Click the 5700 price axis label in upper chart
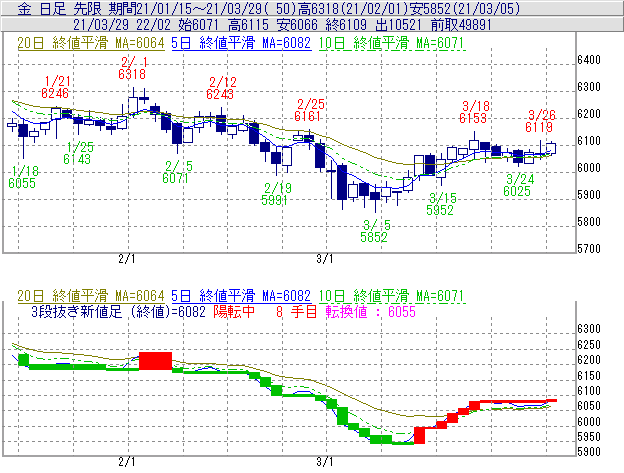This screenshot has width=624, height=473. [589, 249]
